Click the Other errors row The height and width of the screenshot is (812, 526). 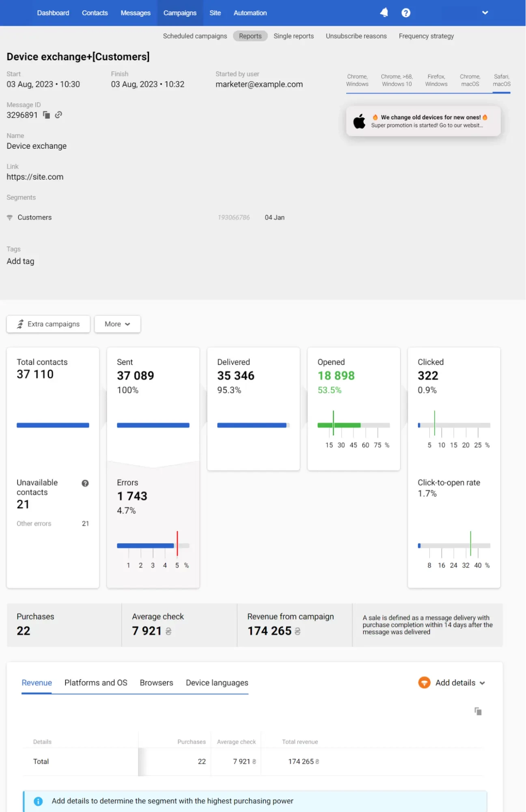[x=53, y=524]
